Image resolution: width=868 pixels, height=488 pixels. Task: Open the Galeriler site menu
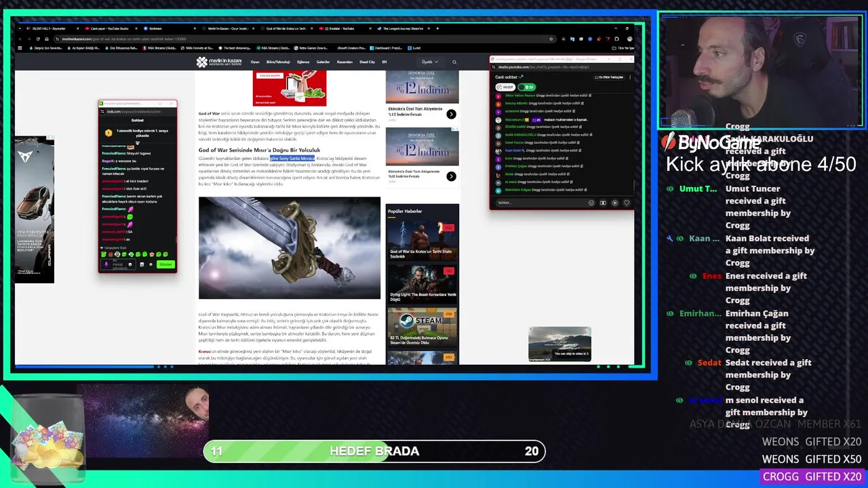click(323, 62)
